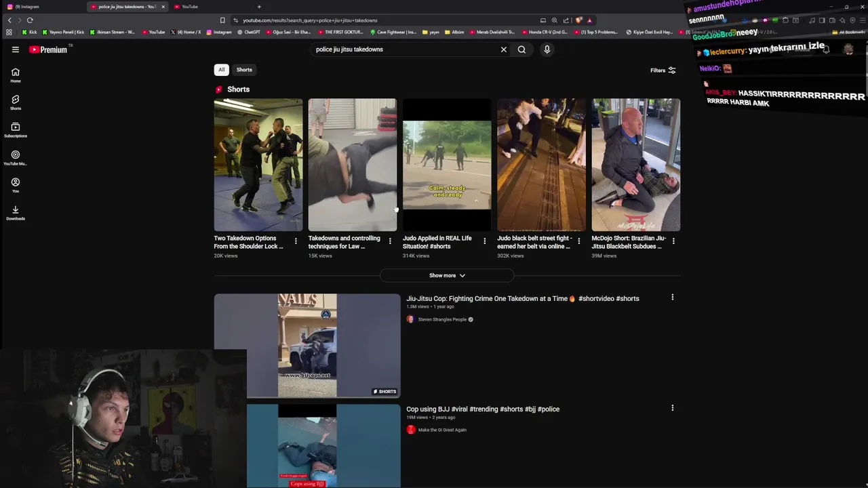This screenshot has height=488, width=868.
Task: Click the YouTube Premium logo
Action: coord(48,49)
